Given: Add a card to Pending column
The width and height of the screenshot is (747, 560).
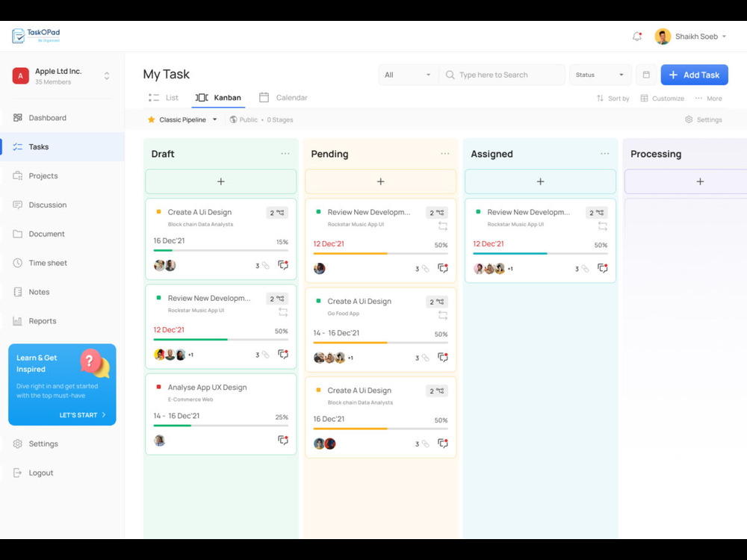Looking at the screenshot, I should (x=381, y=181).
